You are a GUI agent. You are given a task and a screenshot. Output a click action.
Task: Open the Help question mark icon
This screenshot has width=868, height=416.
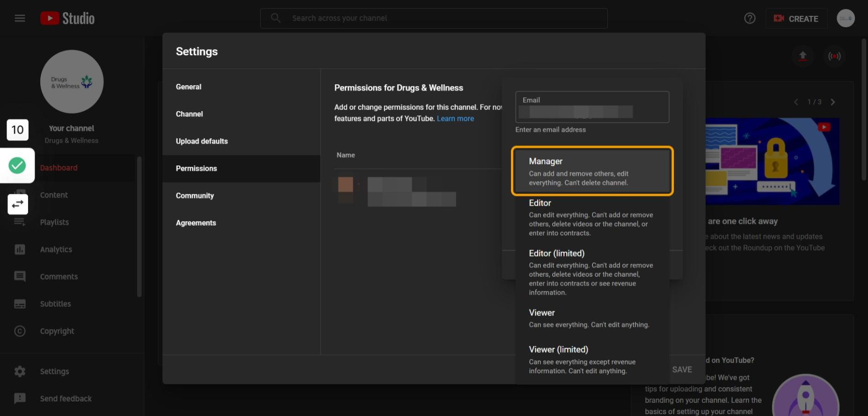(750, 18)
